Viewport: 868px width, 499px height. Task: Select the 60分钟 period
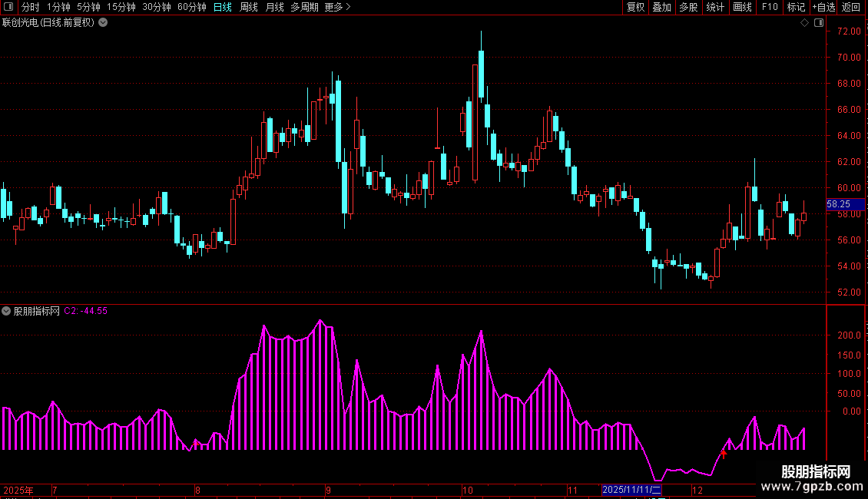(x=191, y=7)
